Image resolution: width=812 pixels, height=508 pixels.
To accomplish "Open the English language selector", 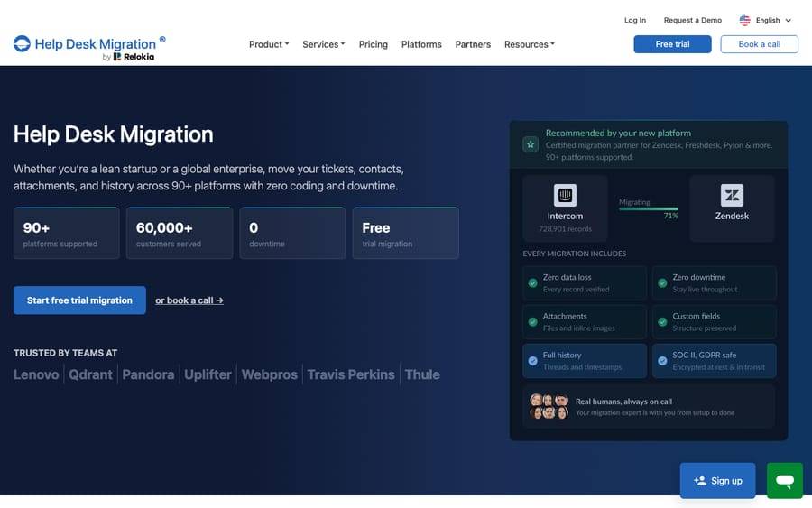I will [765, 20].
